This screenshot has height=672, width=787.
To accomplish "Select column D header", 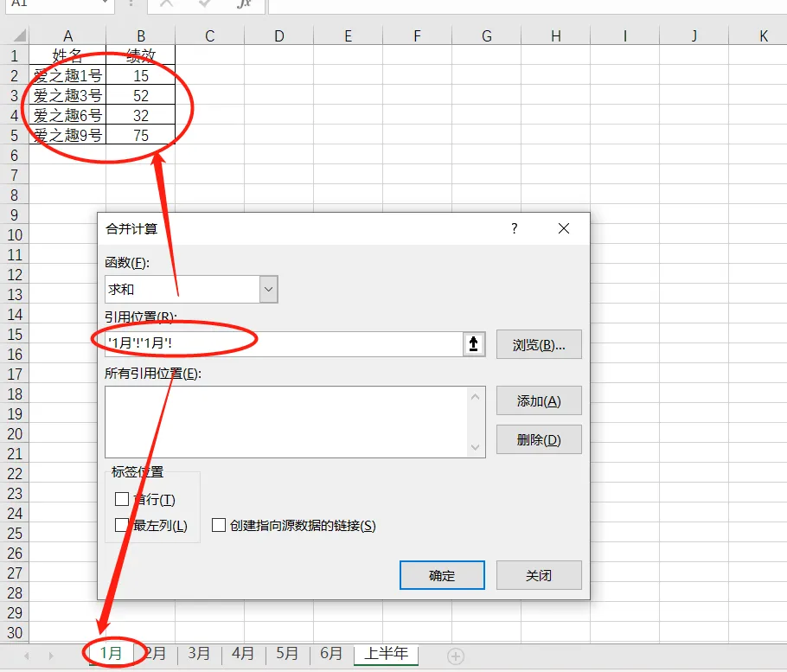I will [x=279, y=35].
